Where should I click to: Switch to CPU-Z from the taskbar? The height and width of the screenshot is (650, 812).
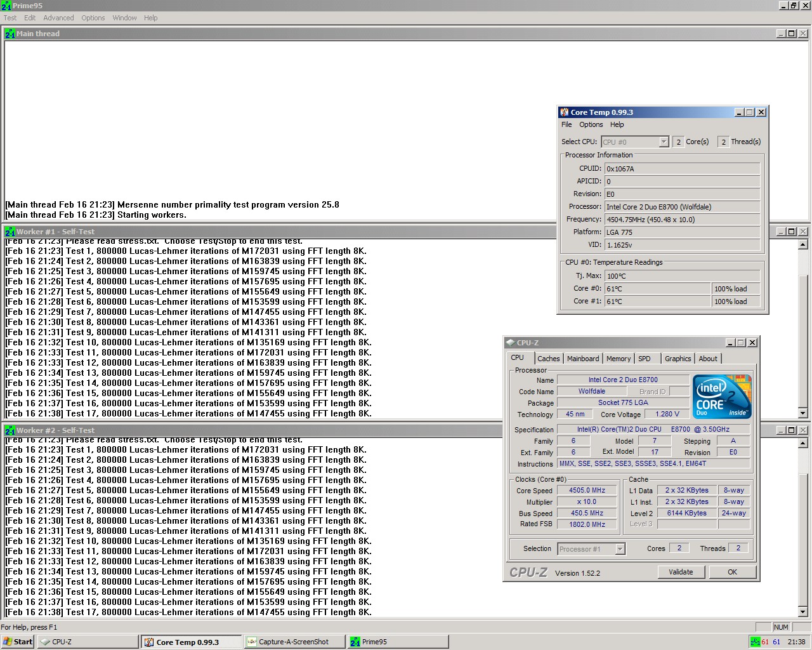click(88, 642)
